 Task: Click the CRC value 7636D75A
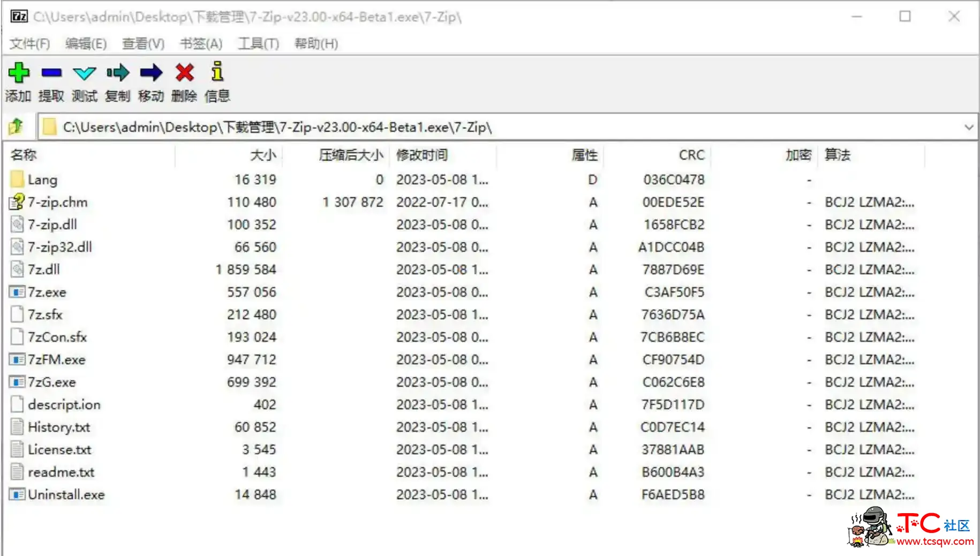673,314
